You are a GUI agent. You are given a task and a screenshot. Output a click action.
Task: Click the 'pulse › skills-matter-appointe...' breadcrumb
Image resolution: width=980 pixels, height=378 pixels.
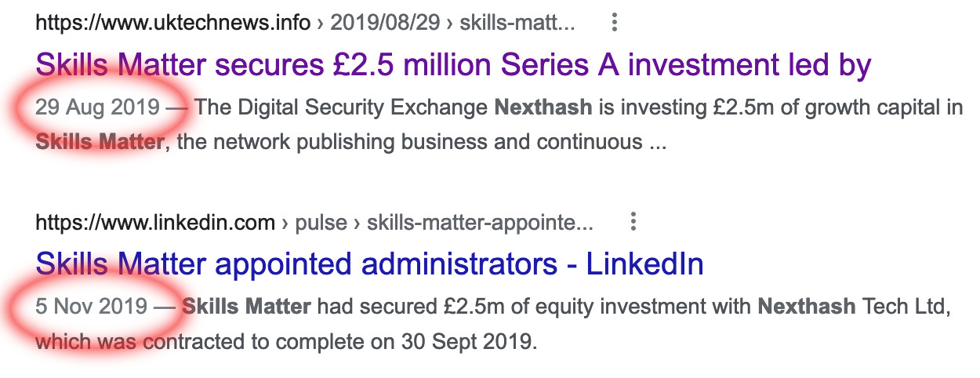[444, 223]
